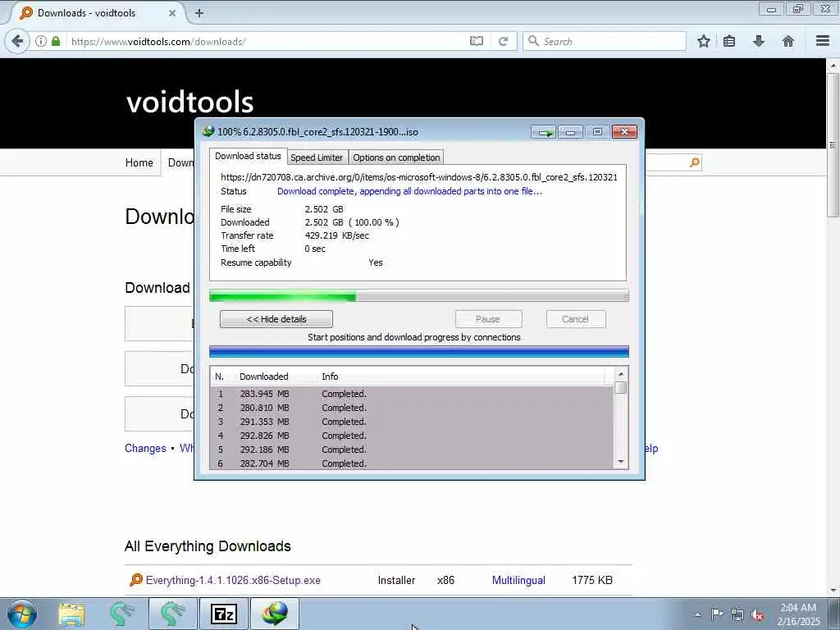Click connections list scroll down arrow
The height and width of the screenshot is (630, 840).
(621, 462)
